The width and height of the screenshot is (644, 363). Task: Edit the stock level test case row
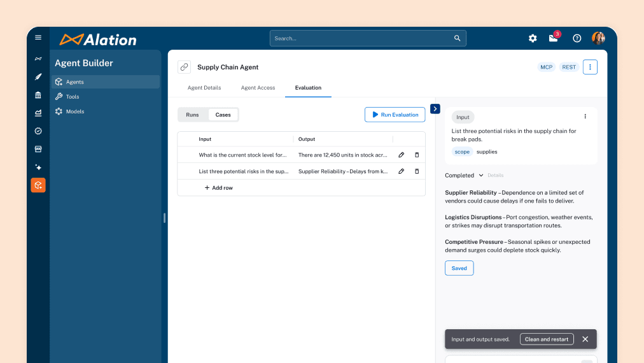click(x=402, y=155)
